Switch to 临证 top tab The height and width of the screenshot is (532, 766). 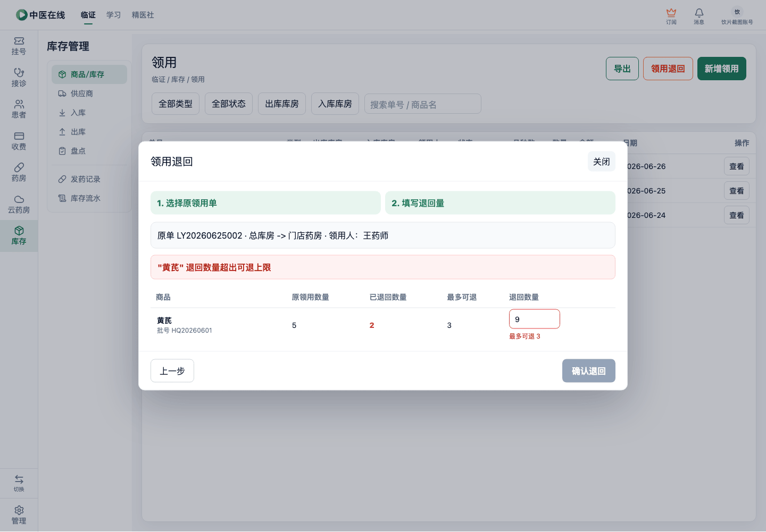click(88, 15)
